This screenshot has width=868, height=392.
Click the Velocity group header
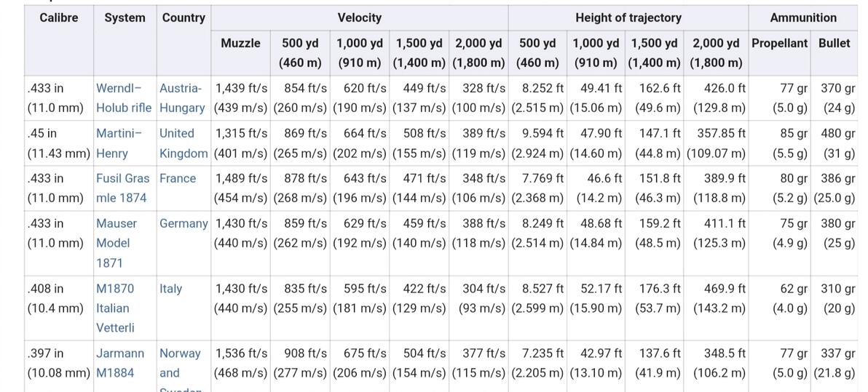pos(359,17)
